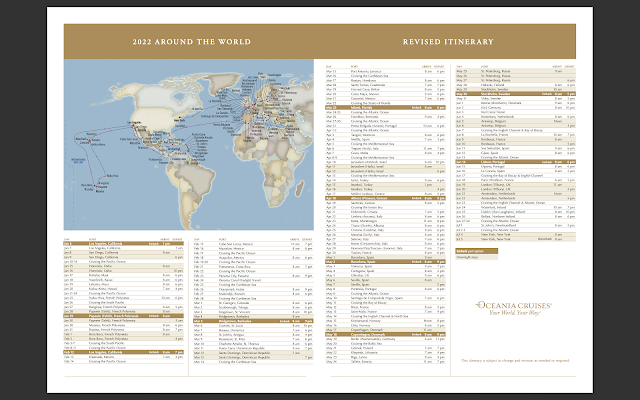Select the highlighted May 18 Copenhagen, Denmark row

[x=385, y=334]
